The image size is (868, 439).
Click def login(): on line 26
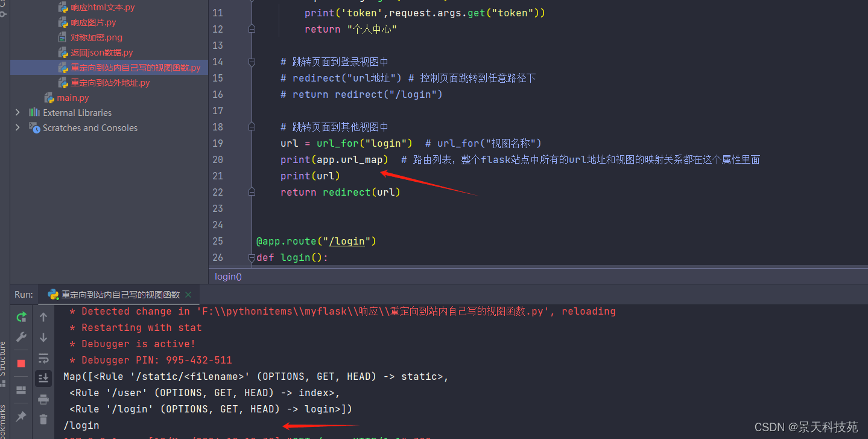[x=292, y=257]
